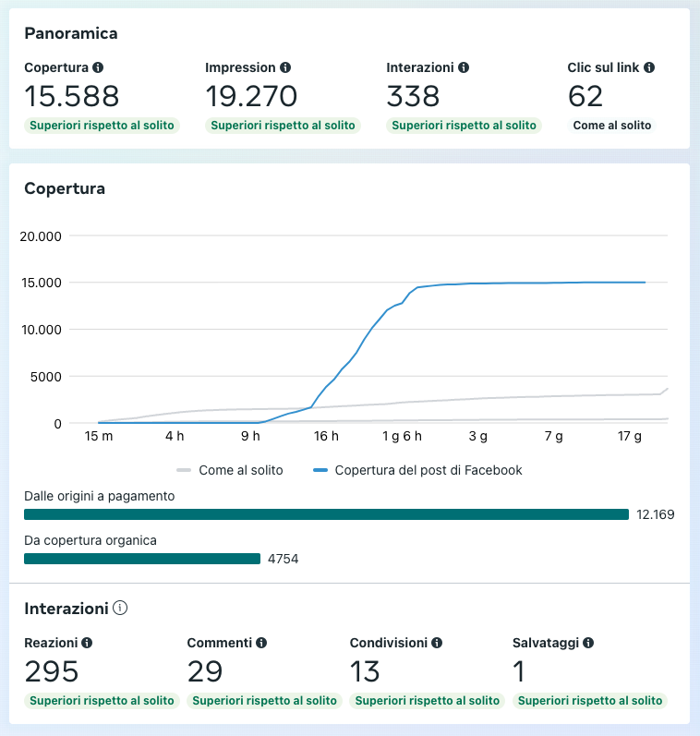Image resolution: width=700 pixels, height=736 pixels.
Task: Toggle 'Copertura del post di Facebook' legend
Action: pyautogui.click(x=417, y=470)
